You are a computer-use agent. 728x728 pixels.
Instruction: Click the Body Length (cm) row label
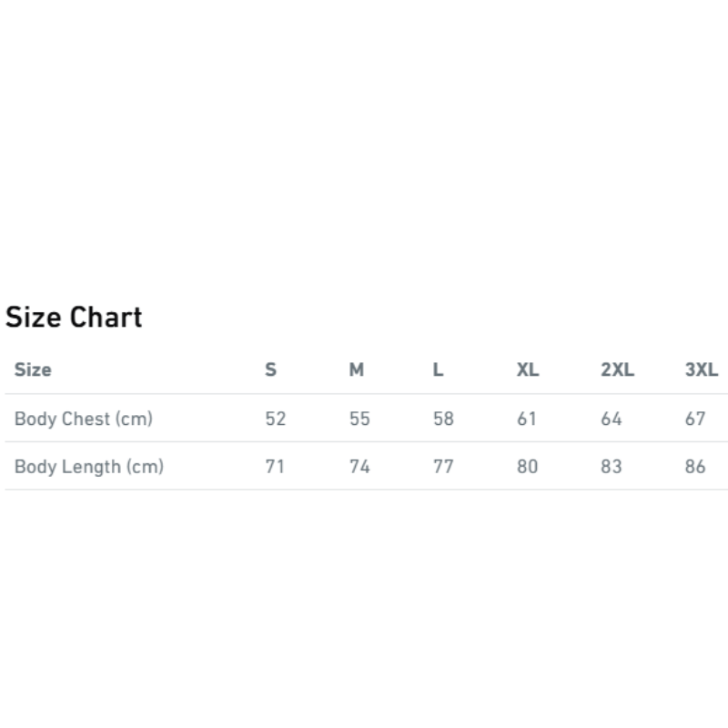(89, 467)
